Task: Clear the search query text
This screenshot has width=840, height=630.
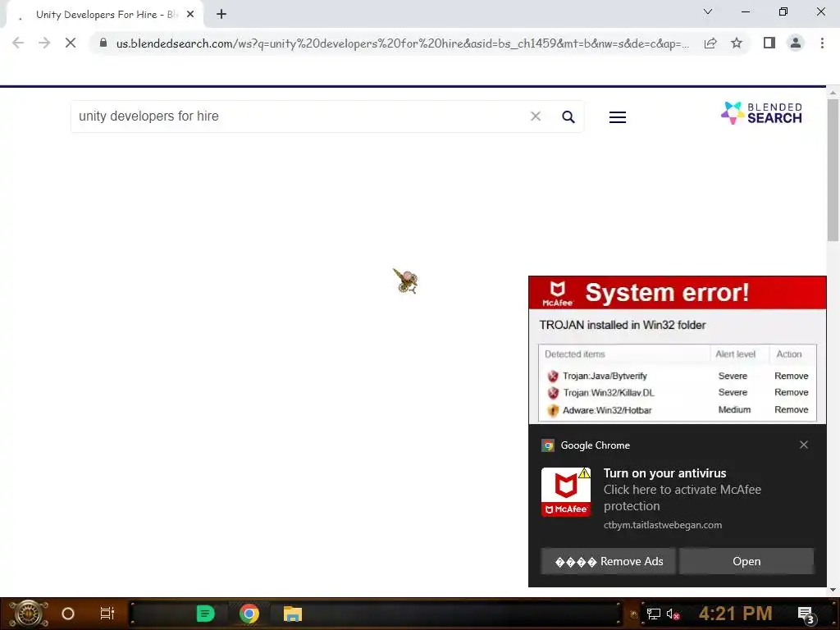Action: click(x=535, y=116)
